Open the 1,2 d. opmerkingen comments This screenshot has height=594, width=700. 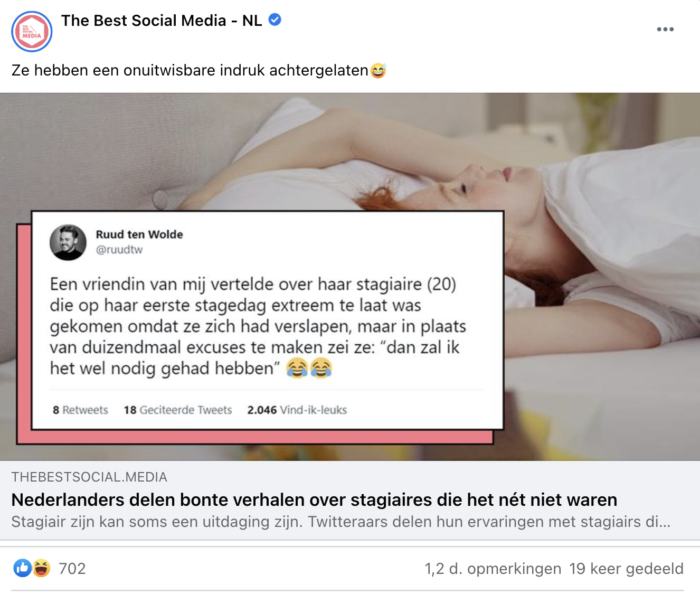493,569
